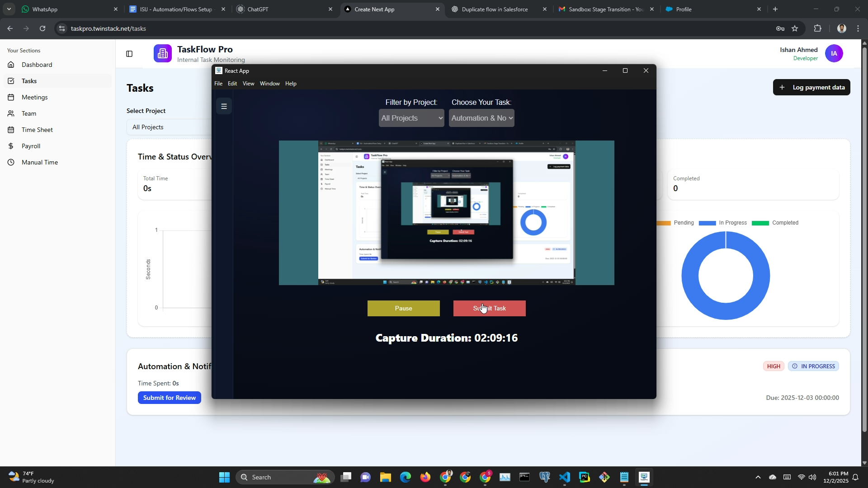
Task: Toggle the Pending legend orange swatch
Action: [x=664, y=223]
